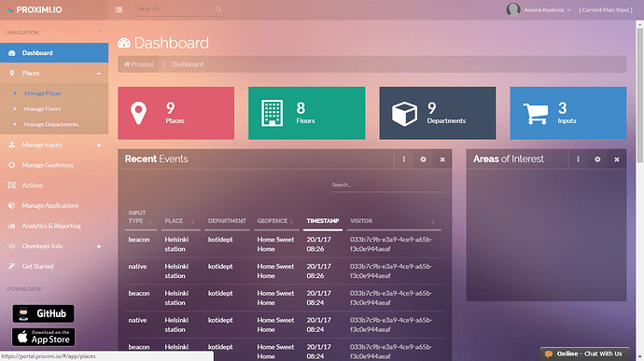Open the Recent Events settings gear
The width and height of the screenshot is (644, 361).
[x=423, y=160]
